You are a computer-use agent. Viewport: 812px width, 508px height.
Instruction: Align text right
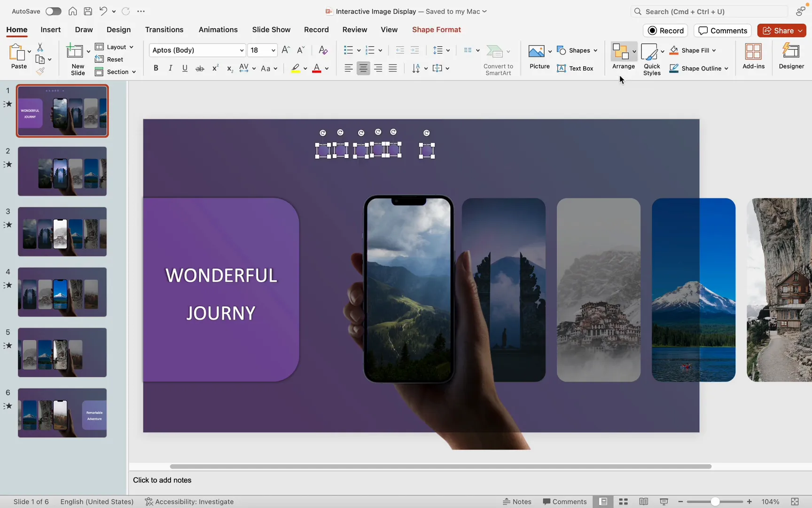378,69
